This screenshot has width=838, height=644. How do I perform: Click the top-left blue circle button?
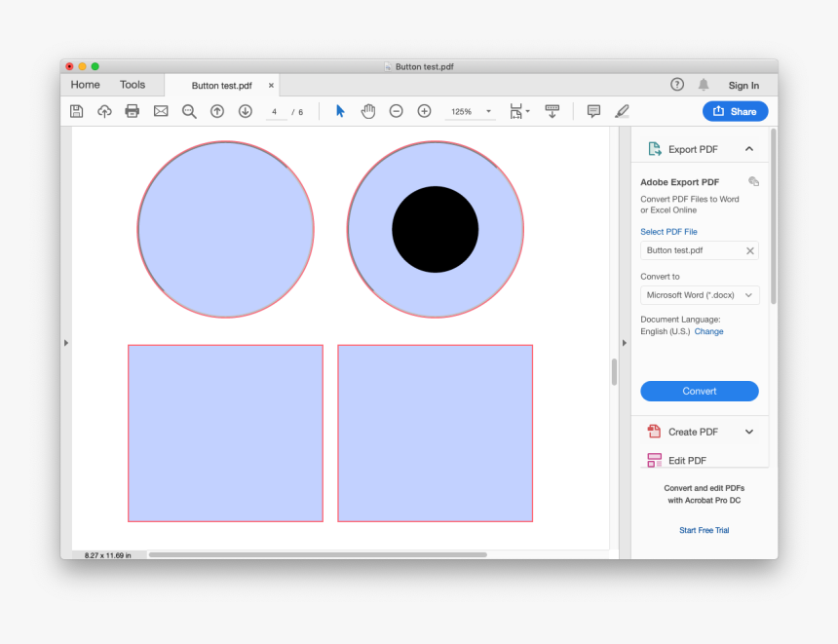(x=225, y=229)
